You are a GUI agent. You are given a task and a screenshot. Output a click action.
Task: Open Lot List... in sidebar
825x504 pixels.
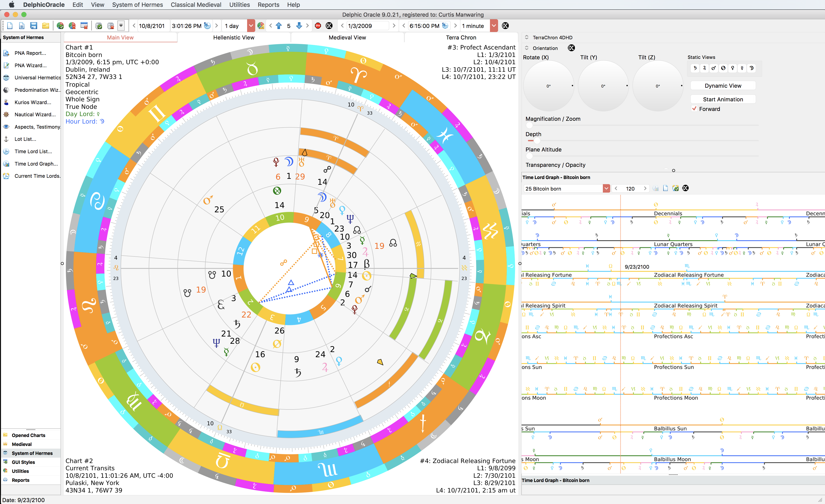pyautogui.click(x=25, y=139)
